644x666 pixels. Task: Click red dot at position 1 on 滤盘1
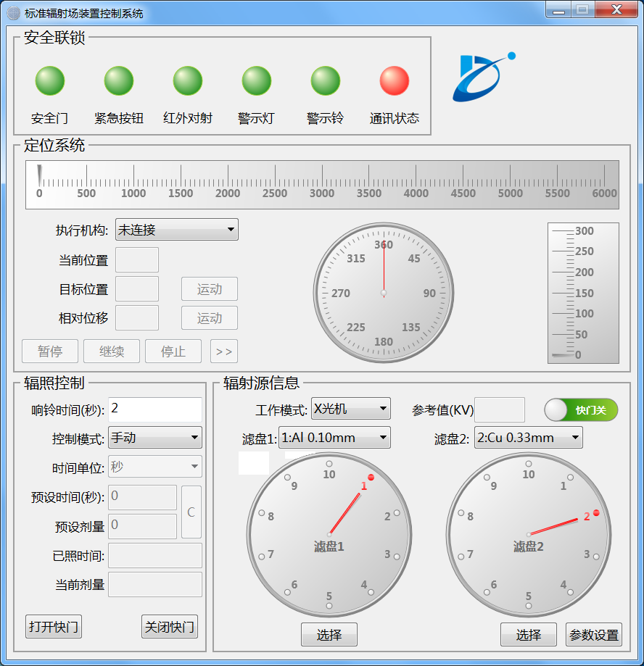(x=371, y=478)
